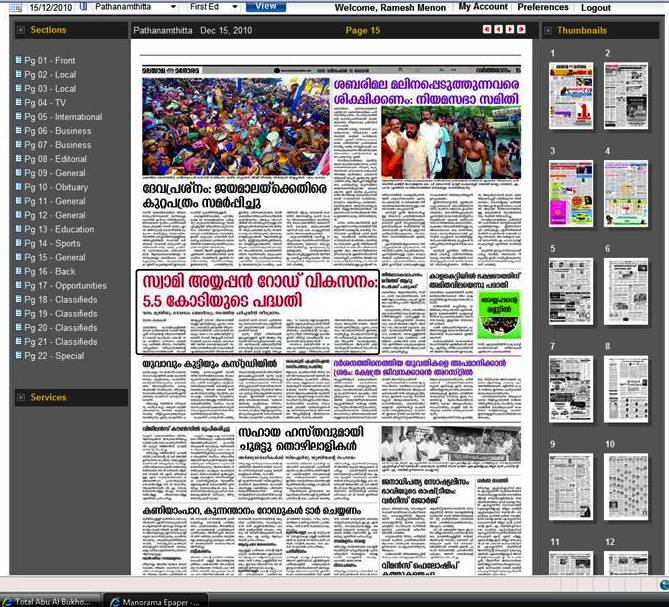669x607 pixels.
Task: Expand the Services panel
Action: pos(20,397)
